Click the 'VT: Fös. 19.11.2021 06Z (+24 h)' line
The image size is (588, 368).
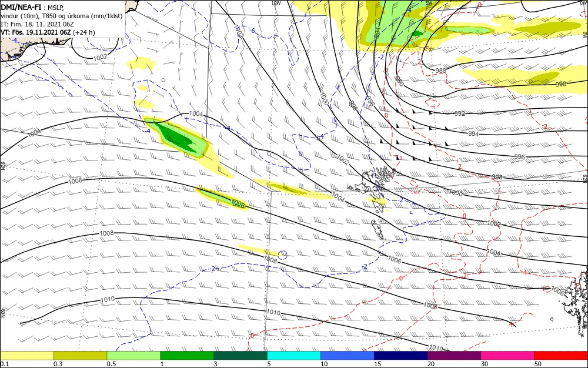point(48,32)
